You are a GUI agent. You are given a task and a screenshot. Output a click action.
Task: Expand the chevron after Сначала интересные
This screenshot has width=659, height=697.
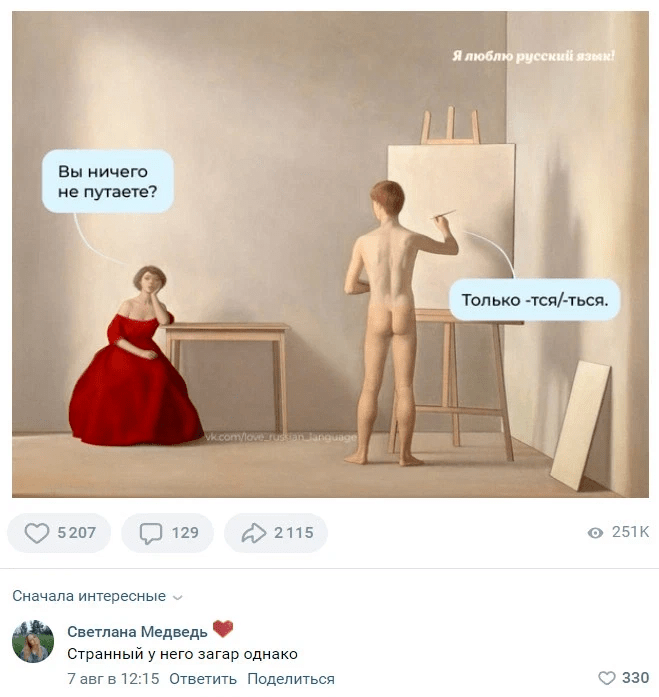(x=177, y=597)
